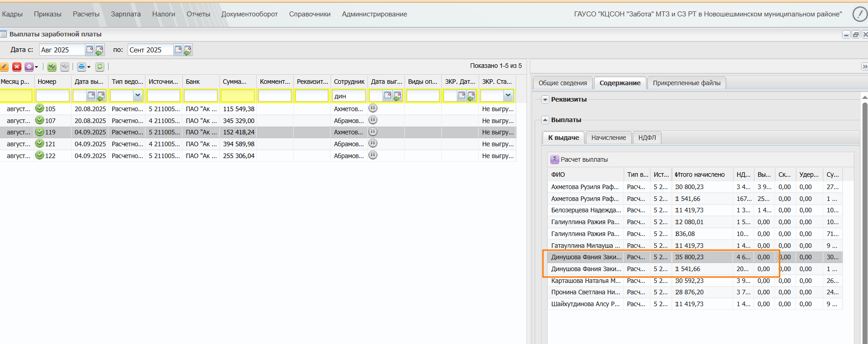Click the 'Номер' column filter field
868x344 pixels.
click(52, 96)
